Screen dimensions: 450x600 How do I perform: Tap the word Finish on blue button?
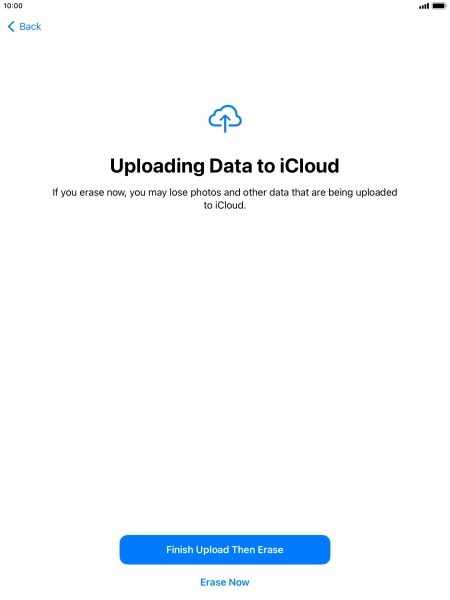tap(179, 549)
